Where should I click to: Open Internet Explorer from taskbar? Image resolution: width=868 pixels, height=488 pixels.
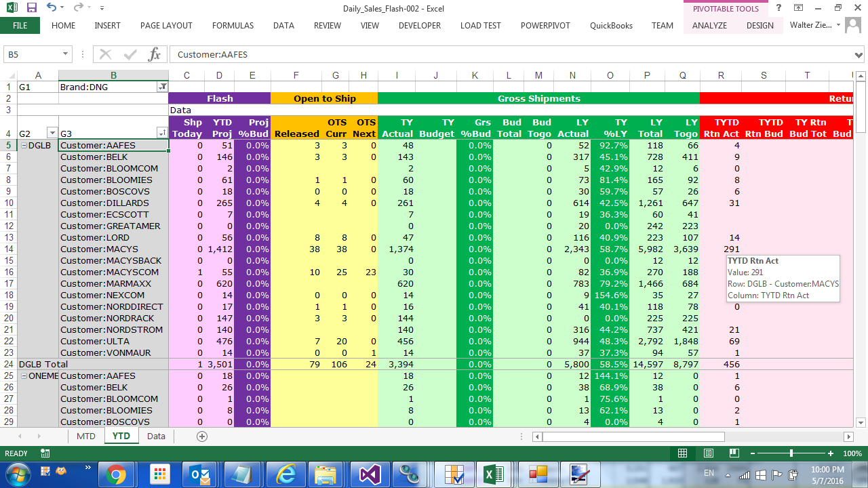tap(285, 474)
